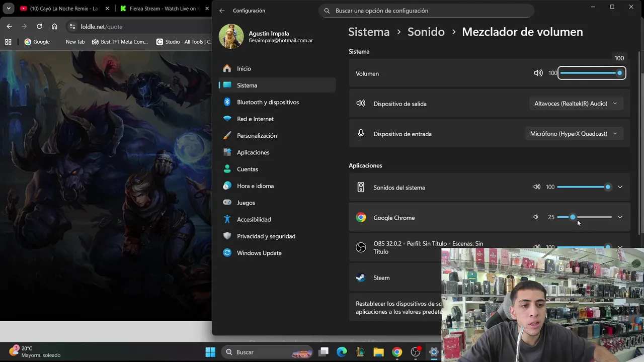The width and height of the screenshot is (644, 362).
Task: Click the Steam app row
Action: (395, 278)
